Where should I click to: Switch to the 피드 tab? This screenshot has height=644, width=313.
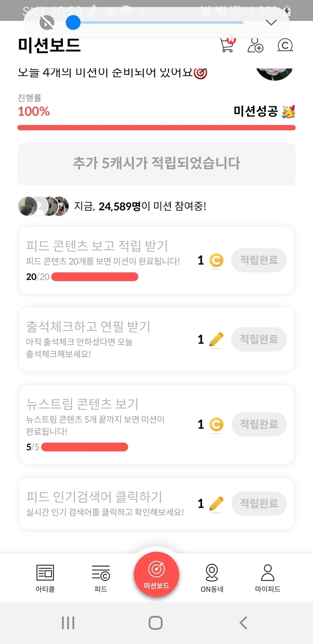point(101,578)
